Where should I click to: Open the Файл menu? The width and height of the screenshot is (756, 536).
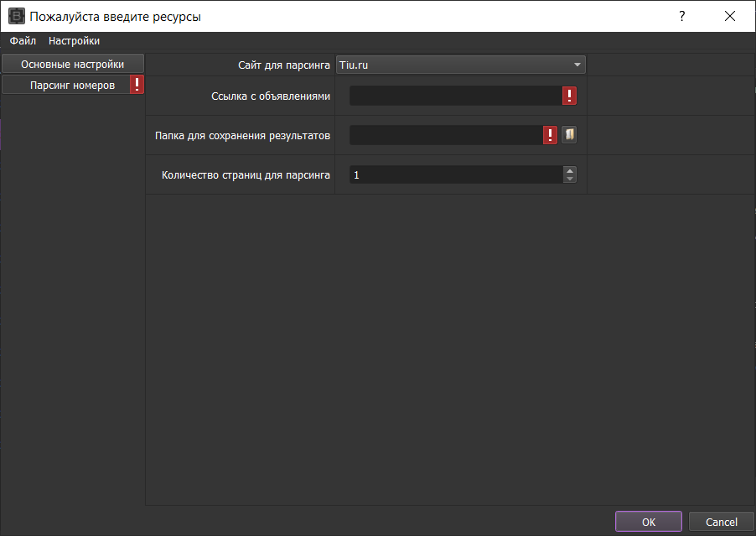(x=23, y=40)
